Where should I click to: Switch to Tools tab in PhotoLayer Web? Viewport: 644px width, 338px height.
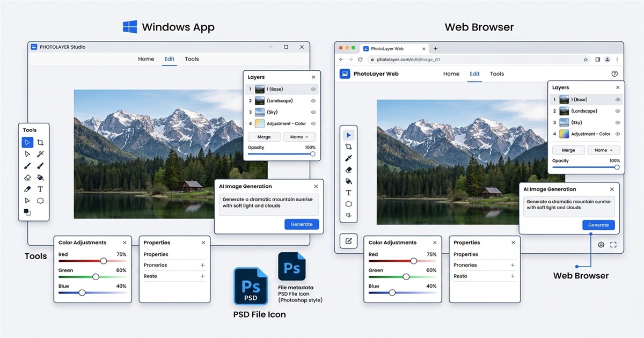[497, 74]
